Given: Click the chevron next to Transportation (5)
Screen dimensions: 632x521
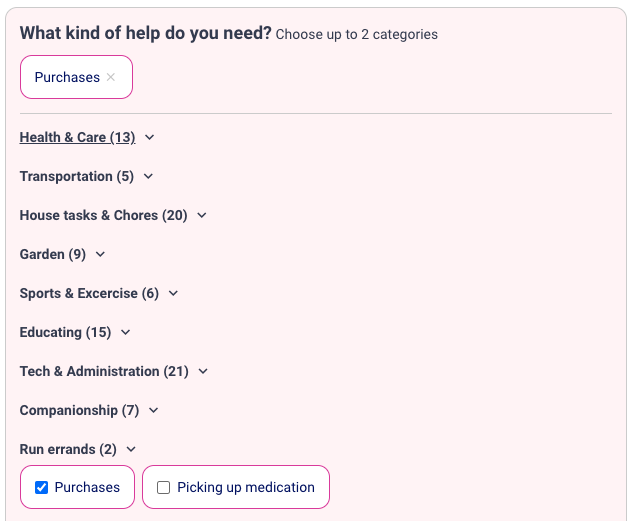Looking at the screenshot, I should point(148,177).
